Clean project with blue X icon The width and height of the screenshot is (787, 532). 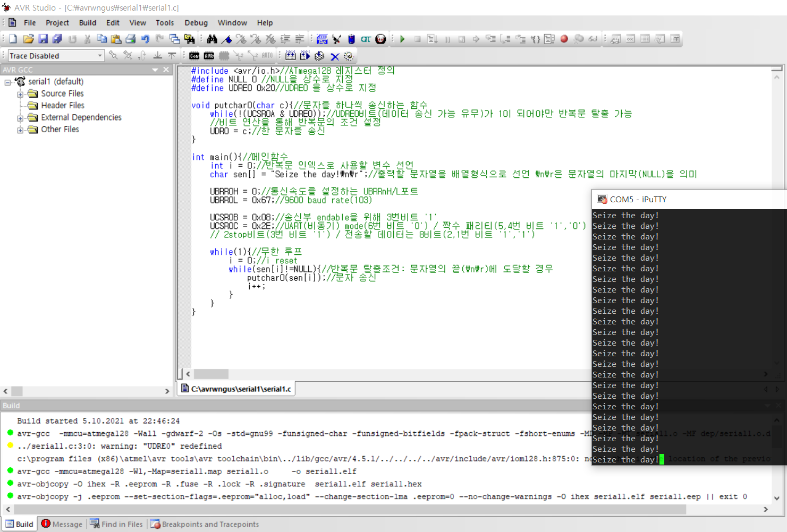[x=334, y=56]
